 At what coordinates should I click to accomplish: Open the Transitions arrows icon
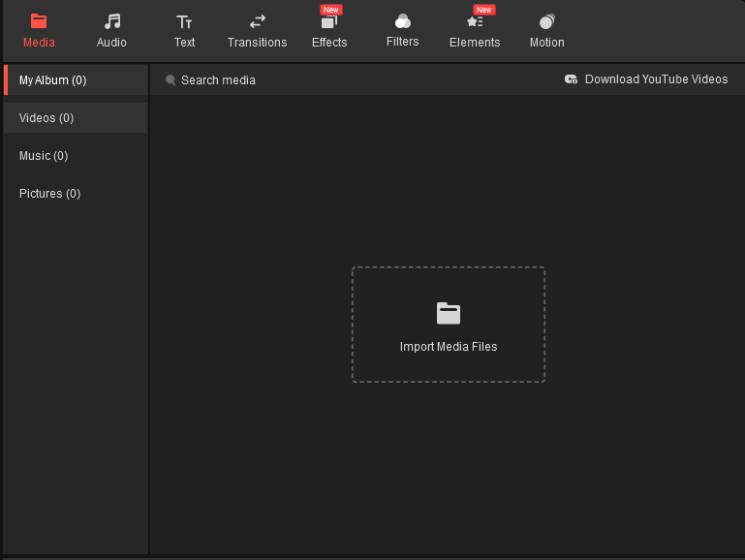click(x=258, y=21)
